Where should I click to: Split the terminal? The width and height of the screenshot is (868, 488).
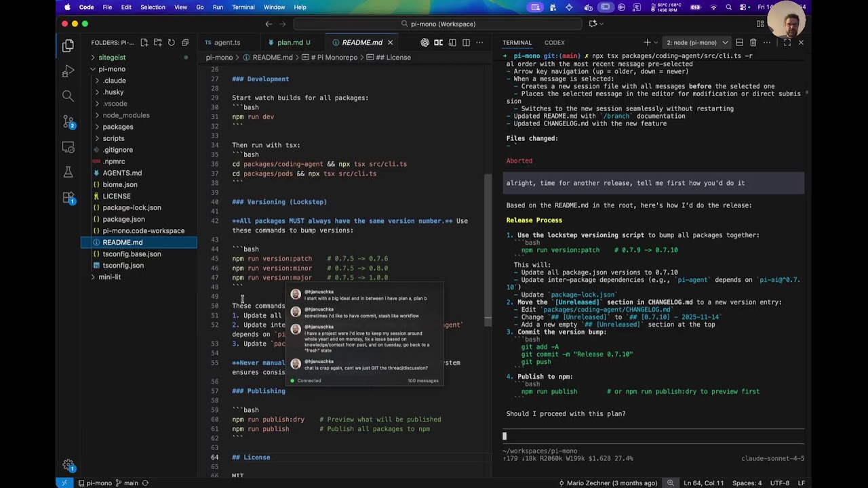[740, 43]
